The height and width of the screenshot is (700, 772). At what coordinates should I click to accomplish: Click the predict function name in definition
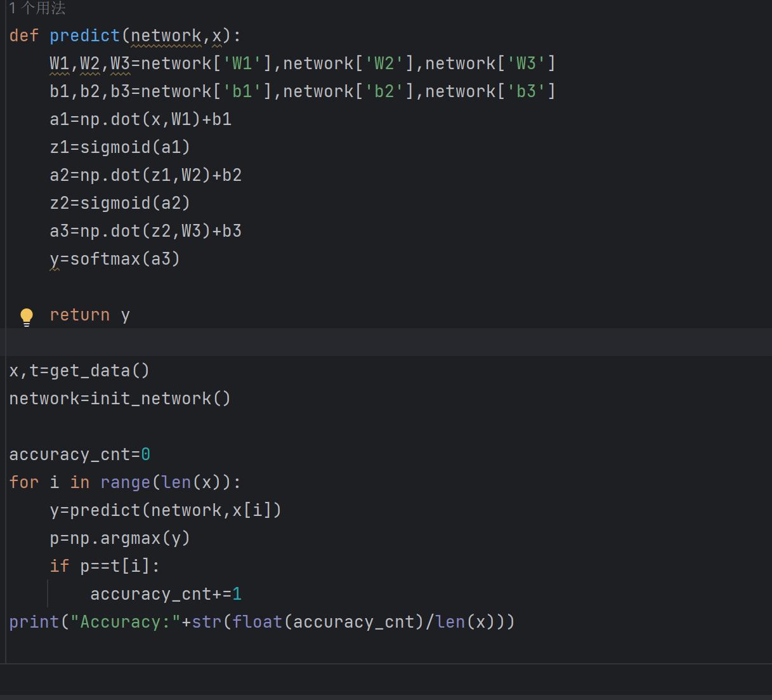coord(84,36)
